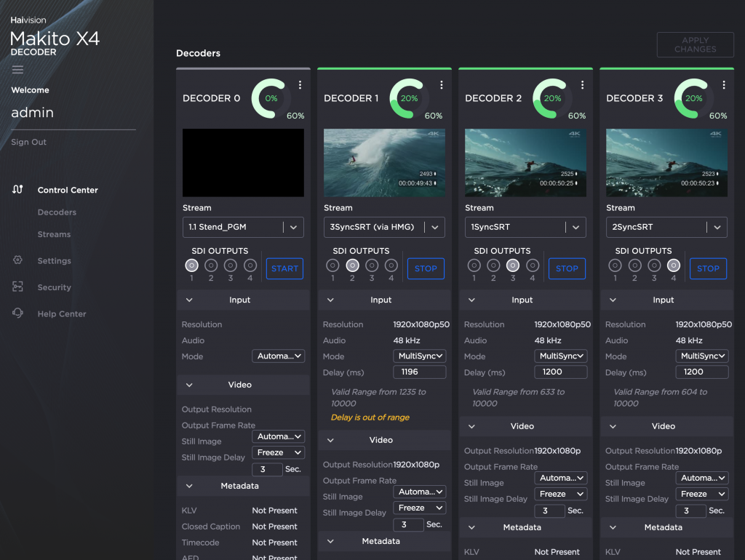745x560 pixels.
Task: Open Decoder 2 Still Image Freeze dropdown
Action: pos(561,494)
